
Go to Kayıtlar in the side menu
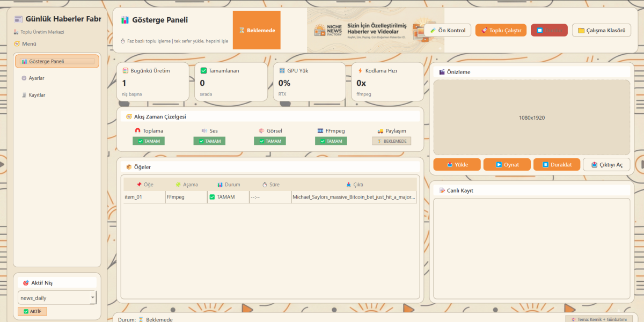click(x=36, y=96)
